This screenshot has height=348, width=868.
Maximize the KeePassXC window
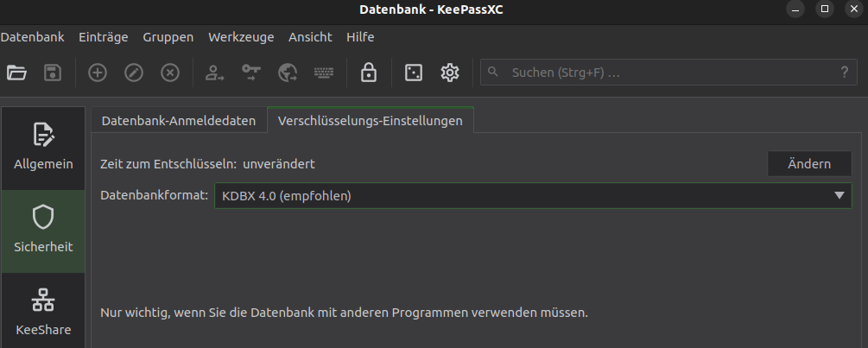coord(825,9)
